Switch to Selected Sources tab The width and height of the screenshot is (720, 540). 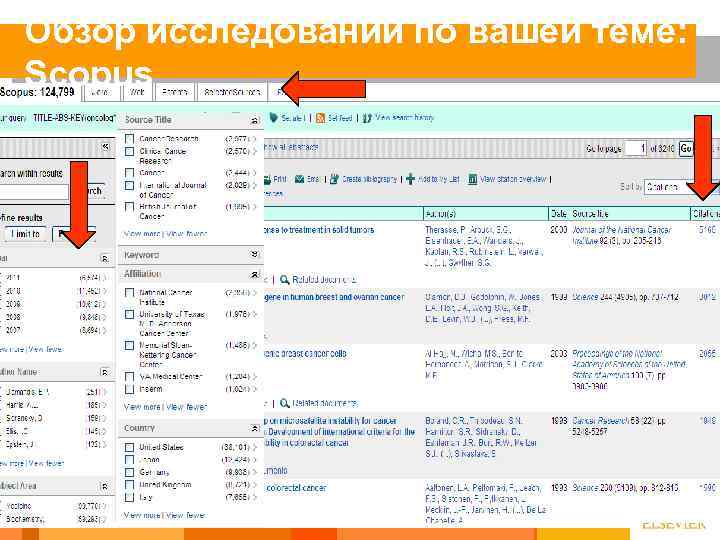click(x=232, y=92)
